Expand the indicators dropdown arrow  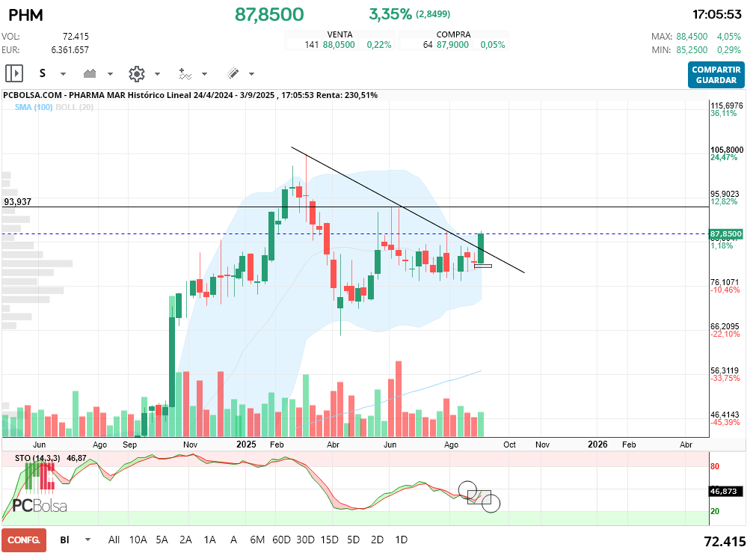tap(204, 74)
